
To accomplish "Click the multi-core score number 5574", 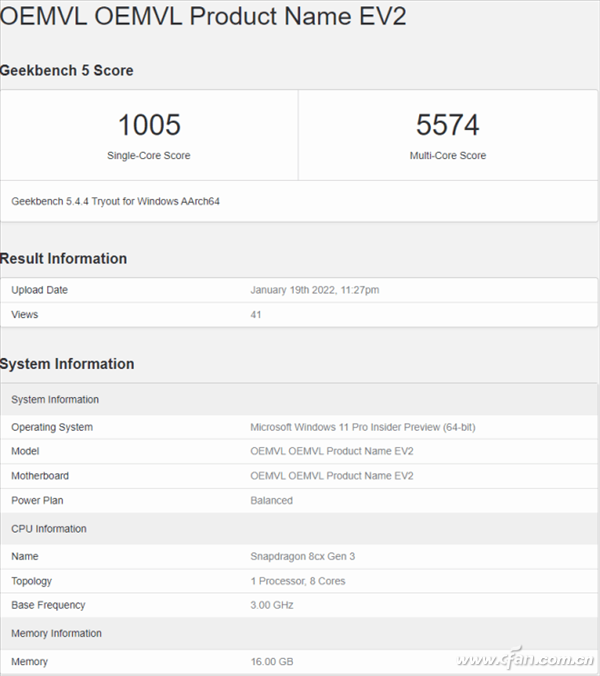I will (447, 125).
